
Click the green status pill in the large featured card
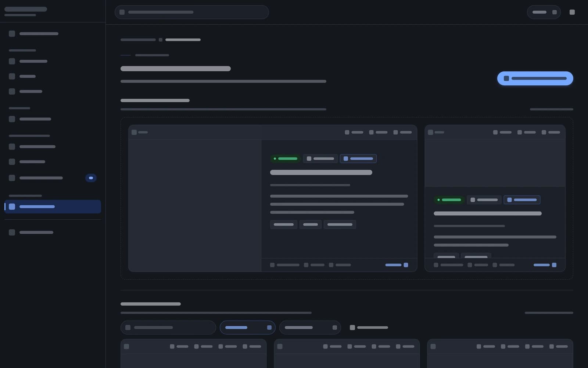(x=286, y=159)
